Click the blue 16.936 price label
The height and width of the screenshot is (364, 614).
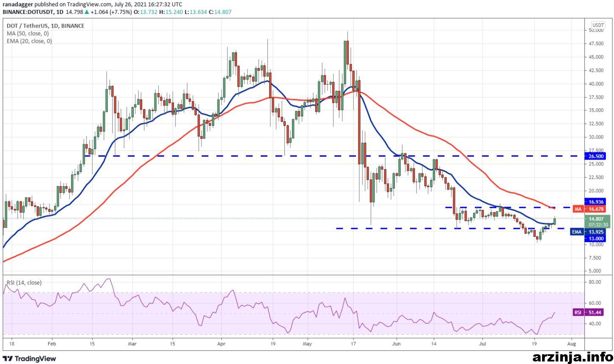[x=595, y=203]
